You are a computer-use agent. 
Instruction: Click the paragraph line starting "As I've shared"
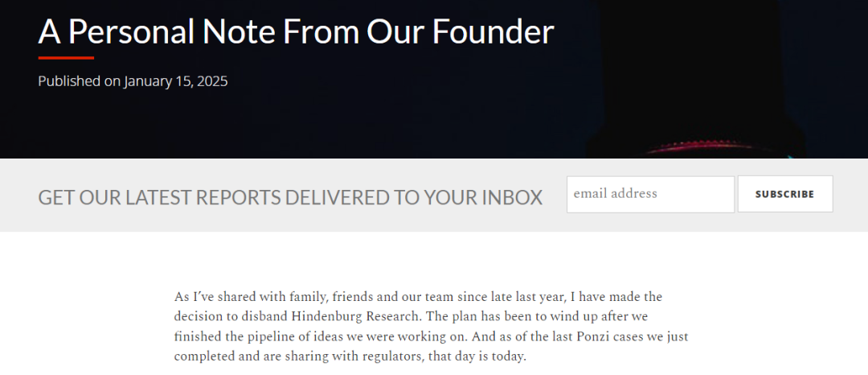[418, 297]
